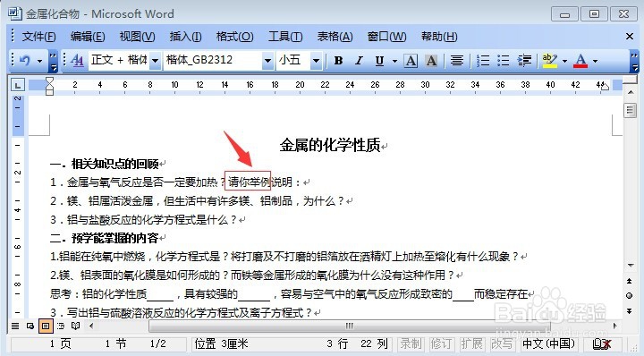Open the 插入(I) menu
Viewport: 644px width, 356px height.
(x=186, y=37)
